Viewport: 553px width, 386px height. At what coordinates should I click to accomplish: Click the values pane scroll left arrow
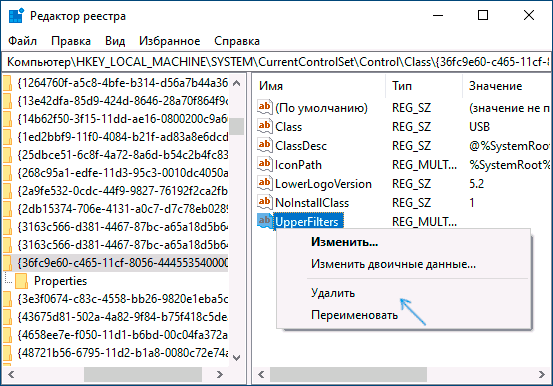pyautogui.click(x=261, y=374)
